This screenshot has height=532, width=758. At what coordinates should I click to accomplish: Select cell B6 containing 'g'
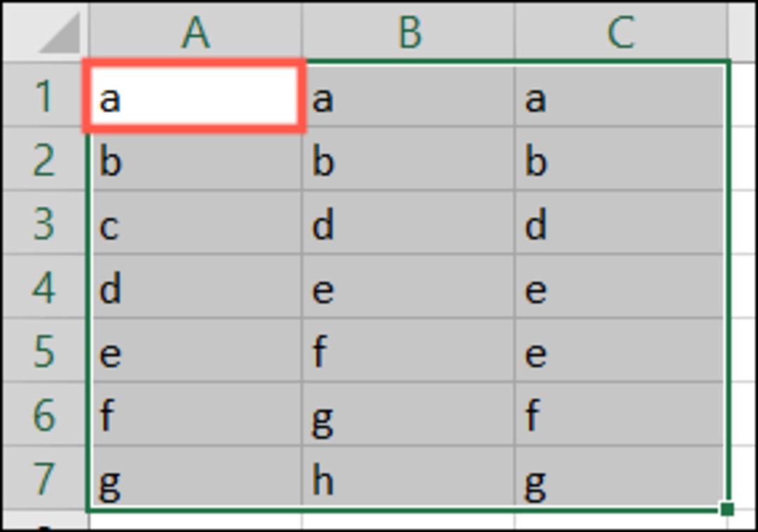click(x=408, y=414)
